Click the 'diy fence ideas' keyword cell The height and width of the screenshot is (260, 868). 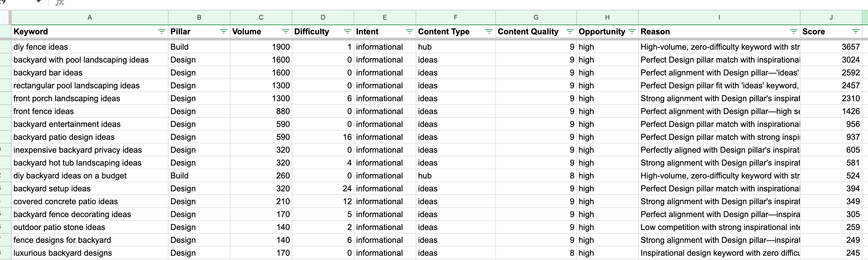point(41,47)
